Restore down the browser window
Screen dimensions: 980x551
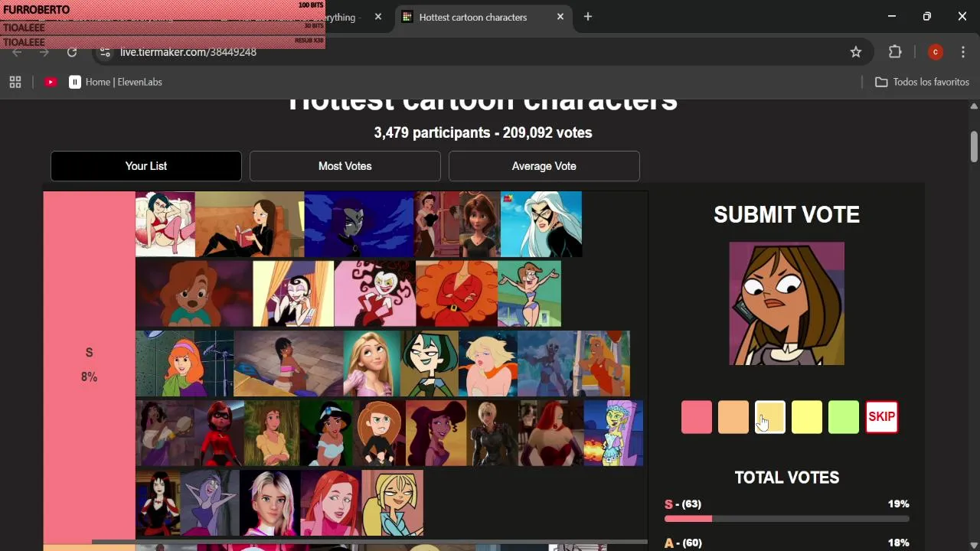click(927, 17)
